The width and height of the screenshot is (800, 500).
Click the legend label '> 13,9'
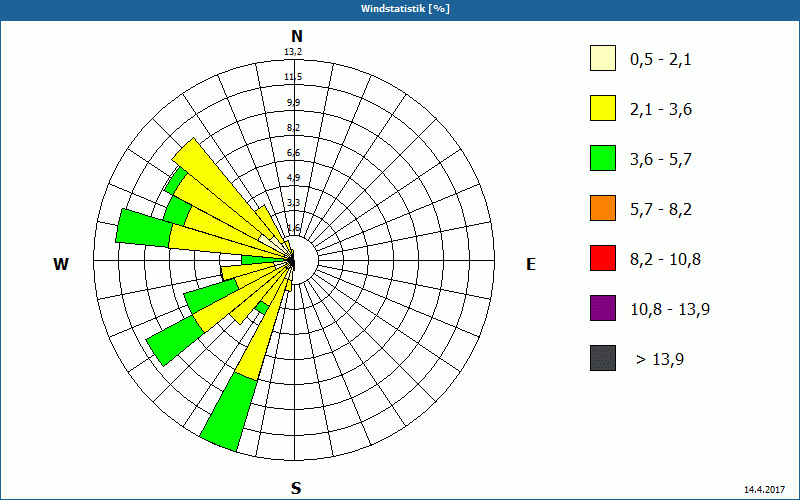(660, 360)
